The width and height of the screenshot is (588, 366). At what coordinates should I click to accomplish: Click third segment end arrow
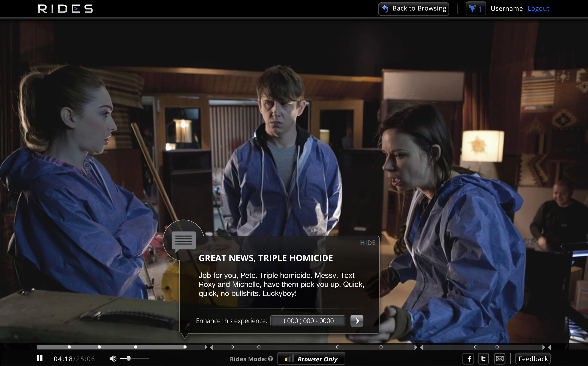coord(544,347)
